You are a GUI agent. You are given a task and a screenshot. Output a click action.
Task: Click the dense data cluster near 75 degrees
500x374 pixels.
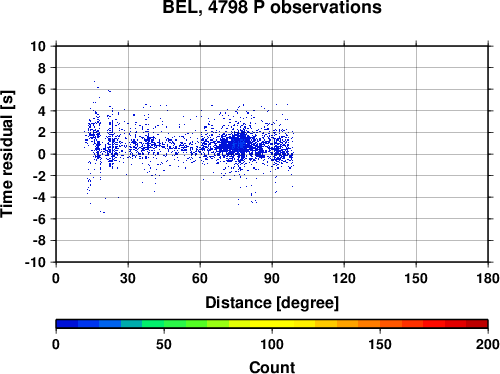[237, 144]
